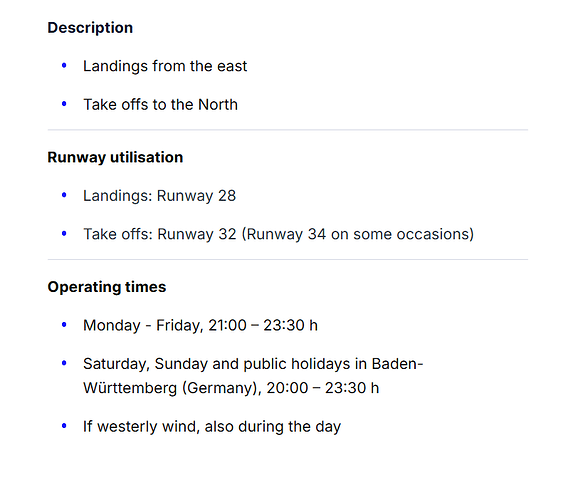Screen dimensions: 578x500
Task: Click the 'Landings: Runway 28' item
Action: pos(159,196)
